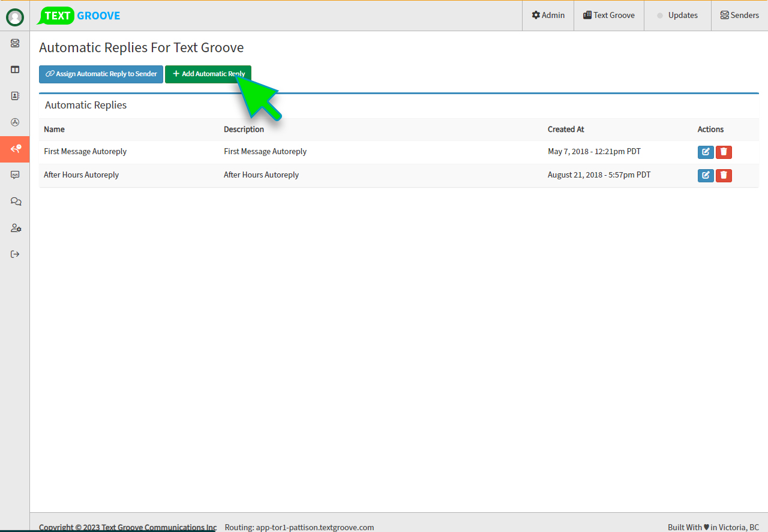
Task: Click the copyright Text Groove Communications text
Action: (128, 527)
